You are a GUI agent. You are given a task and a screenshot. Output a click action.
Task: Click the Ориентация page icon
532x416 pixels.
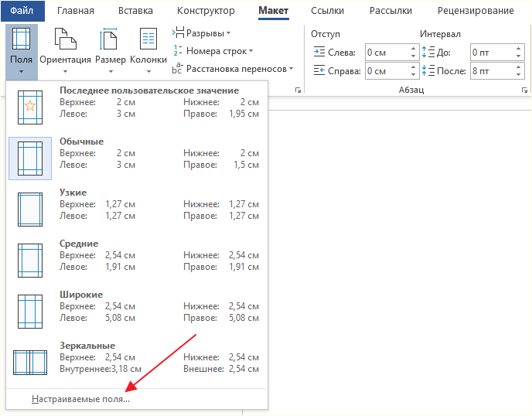(65, 39)
